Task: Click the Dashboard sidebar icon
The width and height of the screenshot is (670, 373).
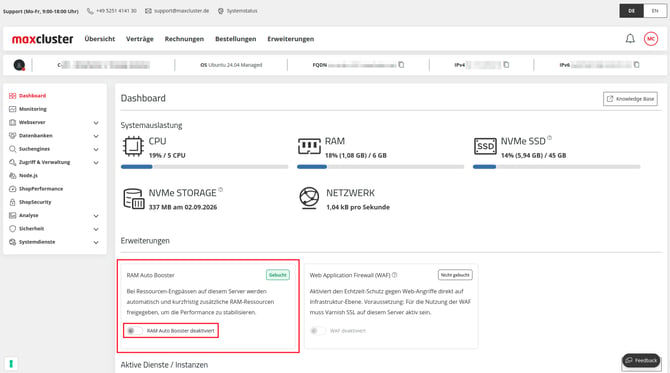Action: pos(12,96)
